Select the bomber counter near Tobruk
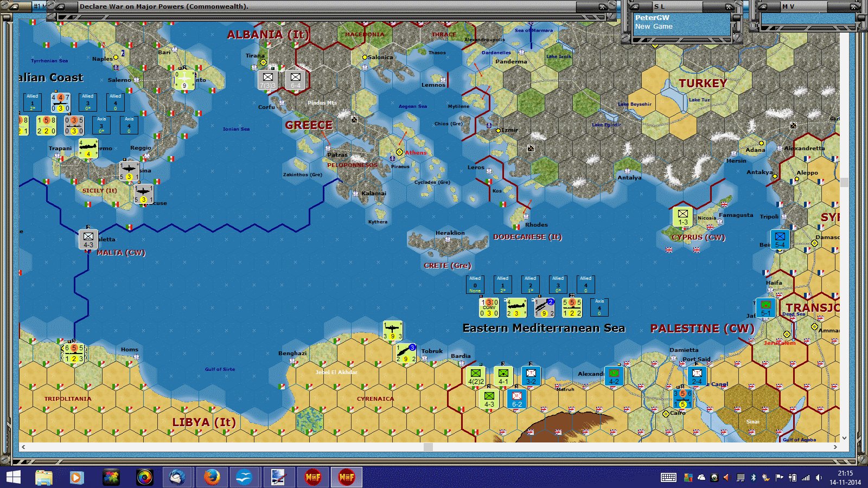Image resolution: width=868 pixels, height=488 pixels. tap(406, 353)
